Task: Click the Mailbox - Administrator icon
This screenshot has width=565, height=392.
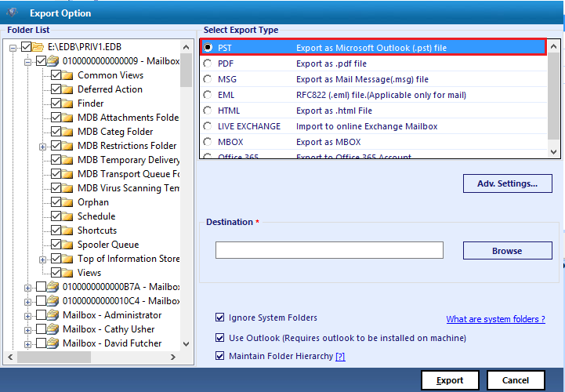Action: [x=53, y=315]
